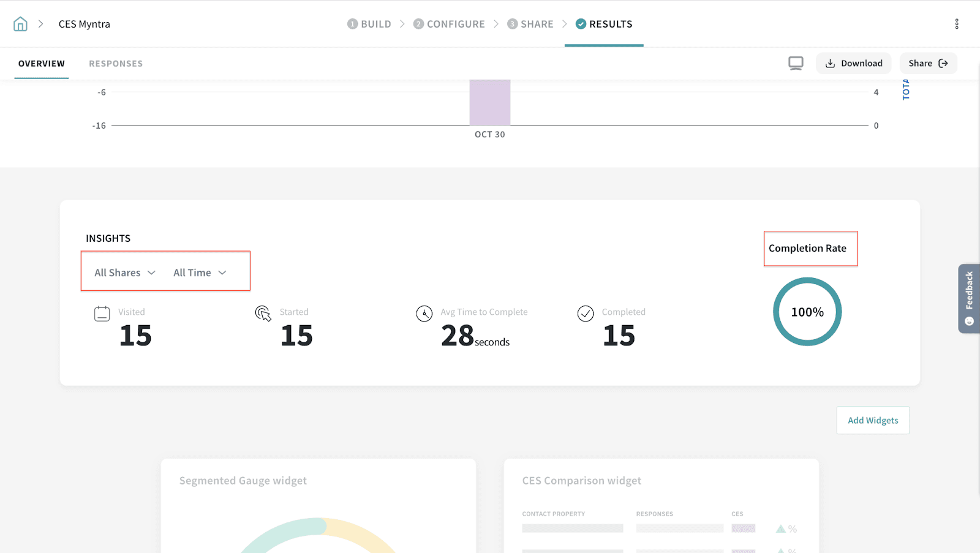Expand the All Time dropdown
The width and height of the screenshot is (980, 553).
[x=200, y=273]
